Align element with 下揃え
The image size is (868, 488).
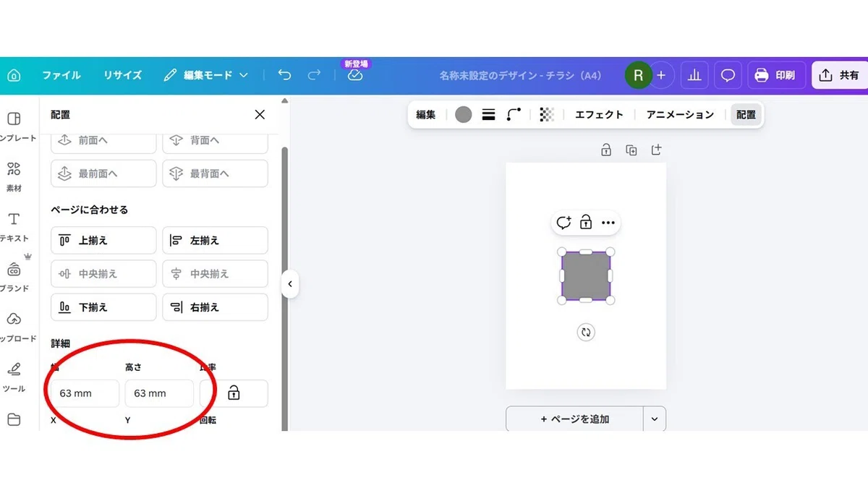(103, 307)
